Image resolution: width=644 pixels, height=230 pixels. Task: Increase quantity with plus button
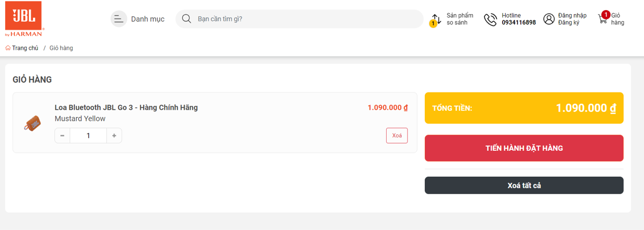pyautogui.click(x=114, y=136)
